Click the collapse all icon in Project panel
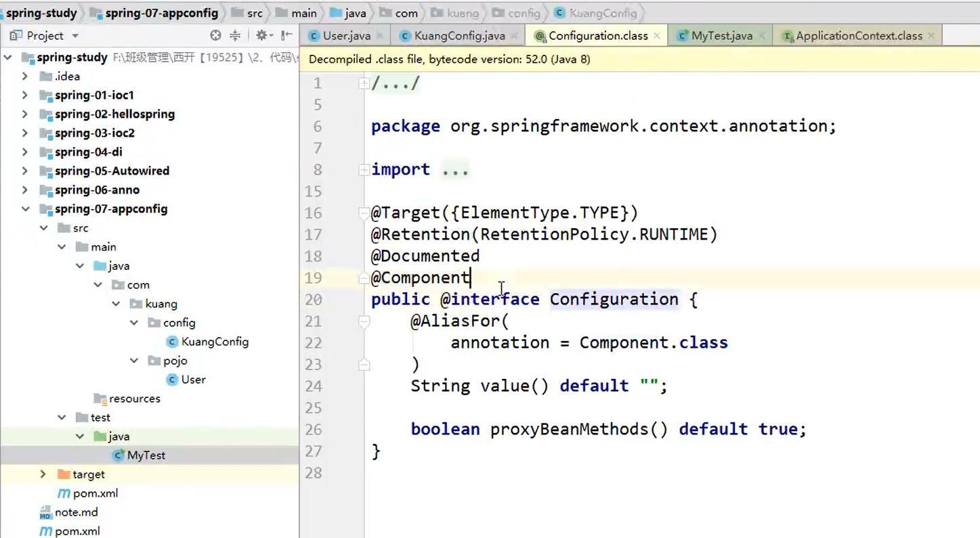The height and width of the screenshot is (538, 980). click(x=235, y=35)
